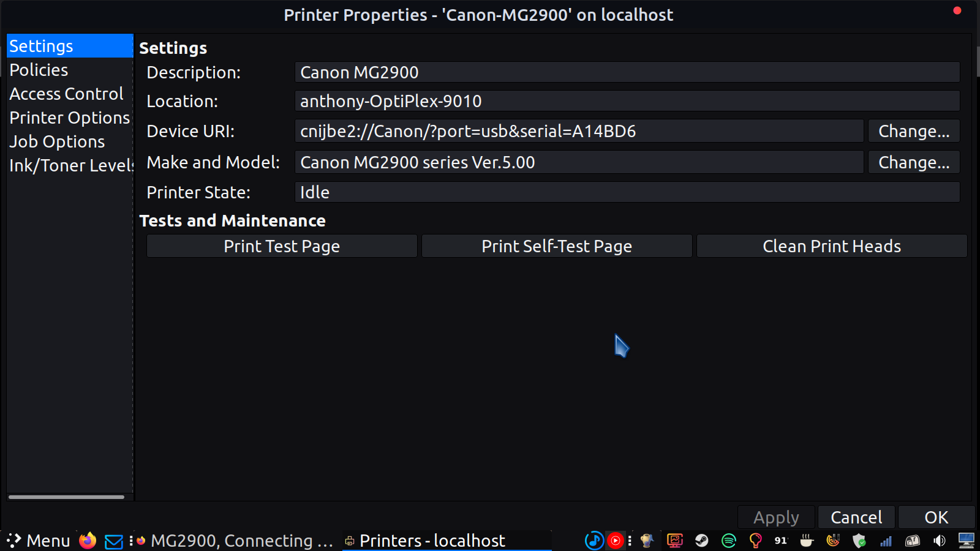Image resolution: width=980 pixels, height=551 pixels.
Task: Click the mailbox tray icon
Action: click(x=913, y=541)
